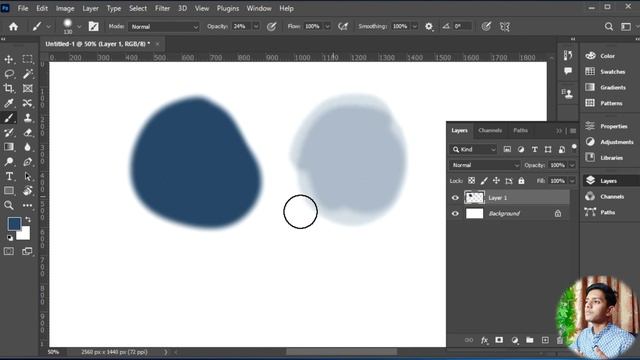Open the brush Opacity 24% slider dropdown
This screenshot has height=360, width=640.
[x=256, y=27]
